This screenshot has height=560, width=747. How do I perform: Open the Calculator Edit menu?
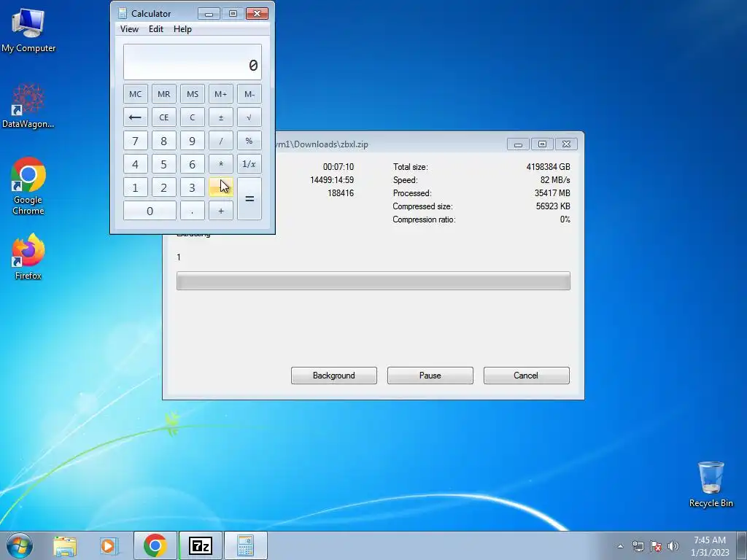point(156,29)
